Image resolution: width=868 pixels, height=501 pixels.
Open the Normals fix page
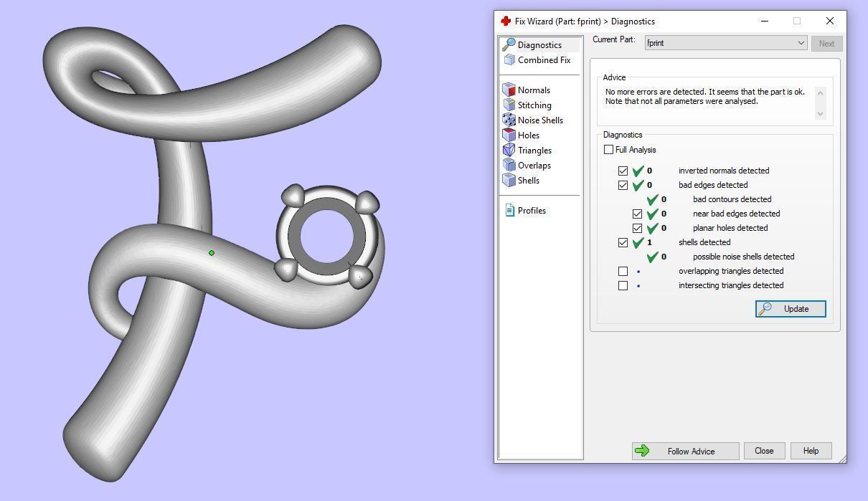tap(534, 90)
